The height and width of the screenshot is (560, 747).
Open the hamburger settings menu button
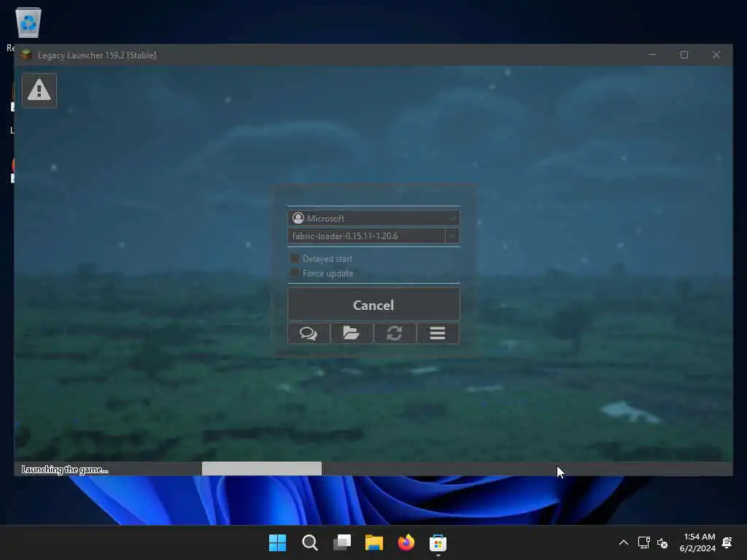[x=438, y=333]
